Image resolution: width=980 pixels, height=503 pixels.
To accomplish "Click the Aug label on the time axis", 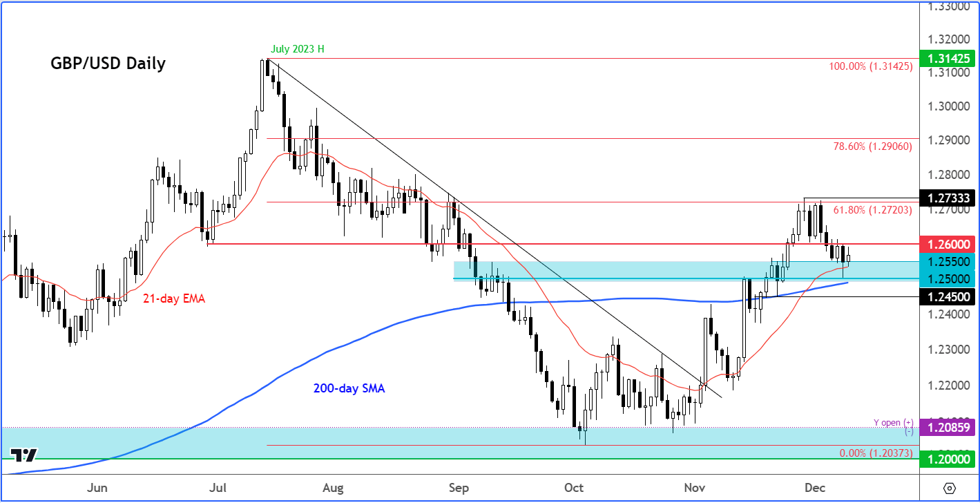I will tap(334, 488).
